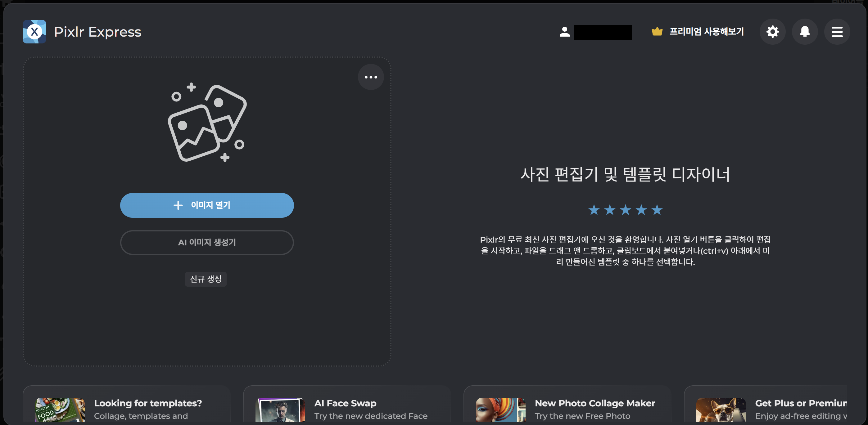The height and width of the screenshot is (425, 868).
Task: Open settings via the gear icon
Action: click(772, 32)
